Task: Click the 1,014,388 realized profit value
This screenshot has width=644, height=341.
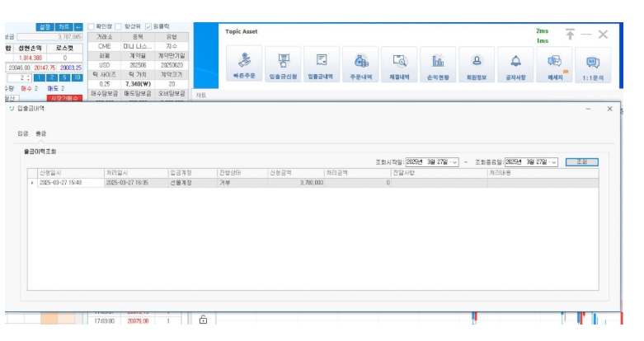Action: click(30, 58)
